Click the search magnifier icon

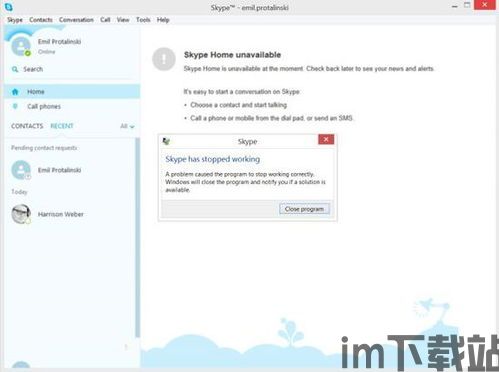pyautogui.click(x=15, y=69)
